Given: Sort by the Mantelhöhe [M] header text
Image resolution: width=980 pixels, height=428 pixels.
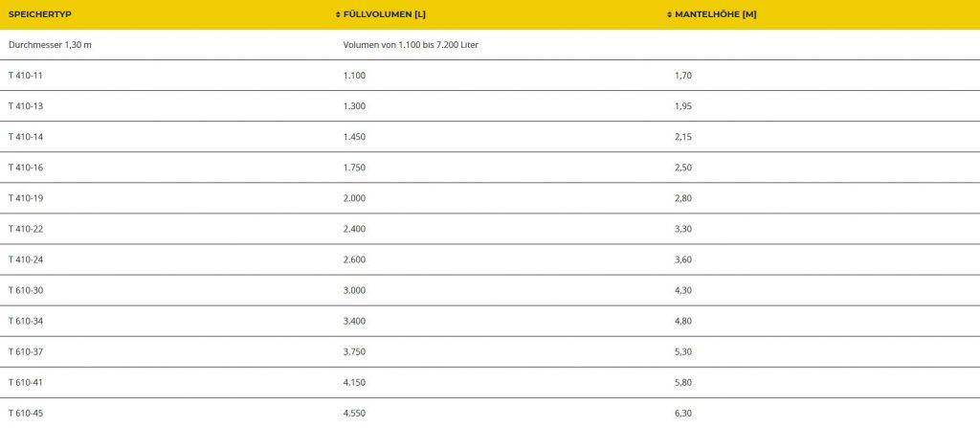Looking at the screenshot, I should (x=716, y=14).
